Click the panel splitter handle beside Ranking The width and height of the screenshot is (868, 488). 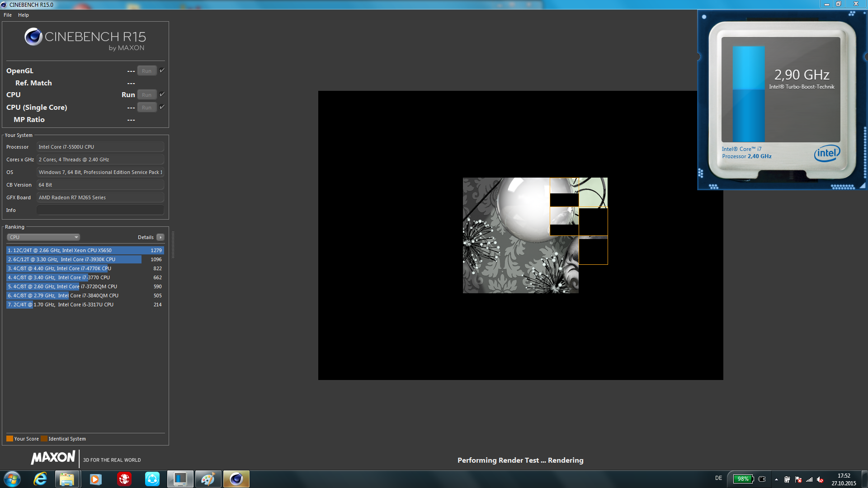[173, 244]
